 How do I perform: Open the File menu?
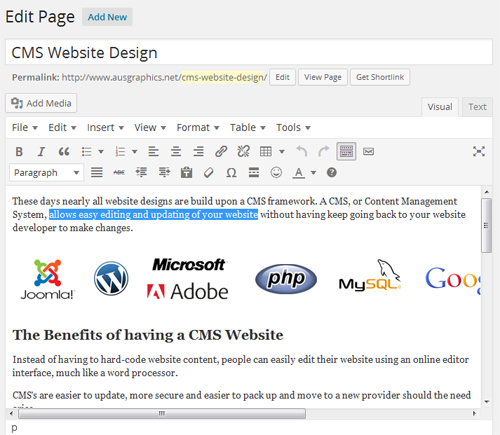coord(25,128)
